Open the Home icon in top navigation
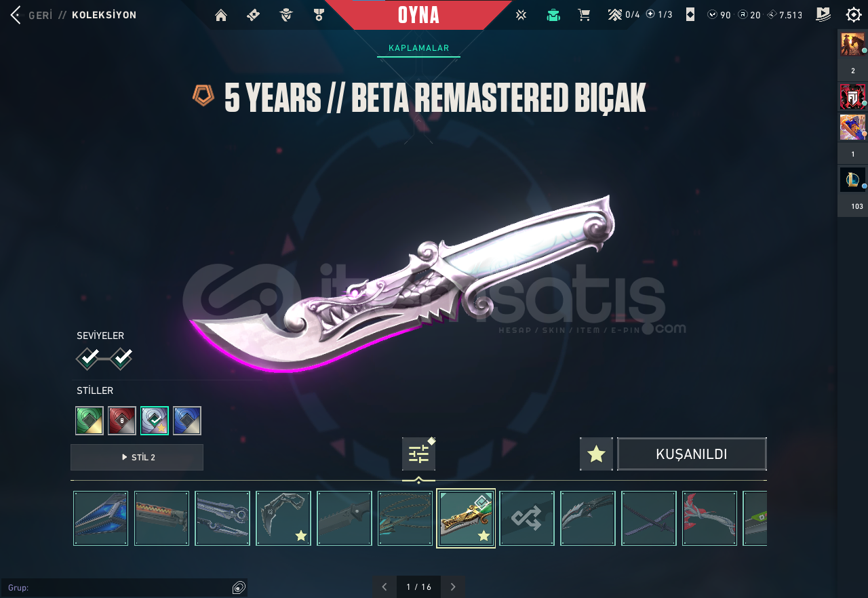The width and height of the screenshot is (868, 598). pos(221,15)
